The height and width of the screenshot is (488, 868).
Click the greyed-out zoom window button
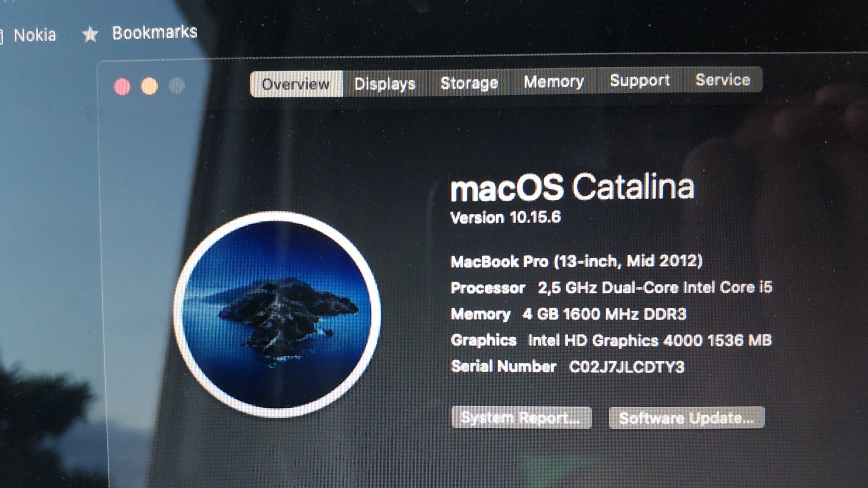tap(177, 85)
